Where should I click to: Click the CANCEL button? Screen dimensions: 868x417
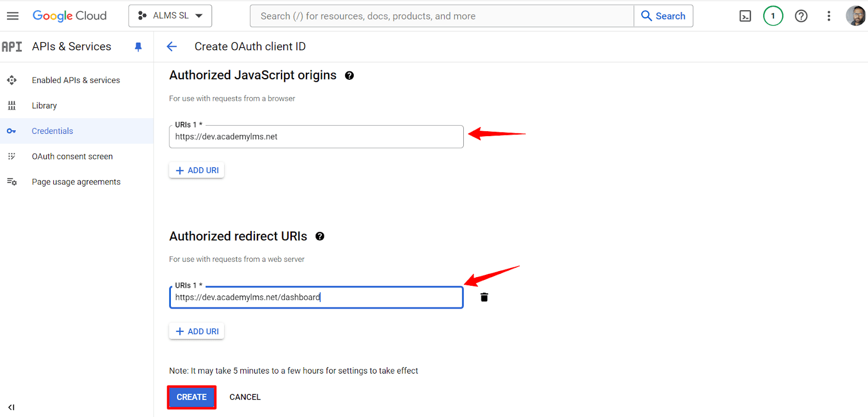[x=245, y=397]
